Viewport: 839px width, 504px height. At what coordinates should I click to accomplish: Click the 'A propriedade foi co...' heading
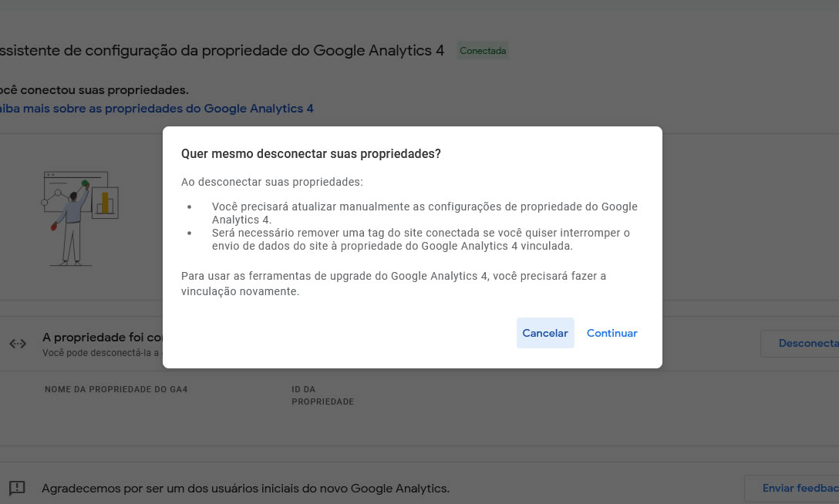[x=103, y=338]
